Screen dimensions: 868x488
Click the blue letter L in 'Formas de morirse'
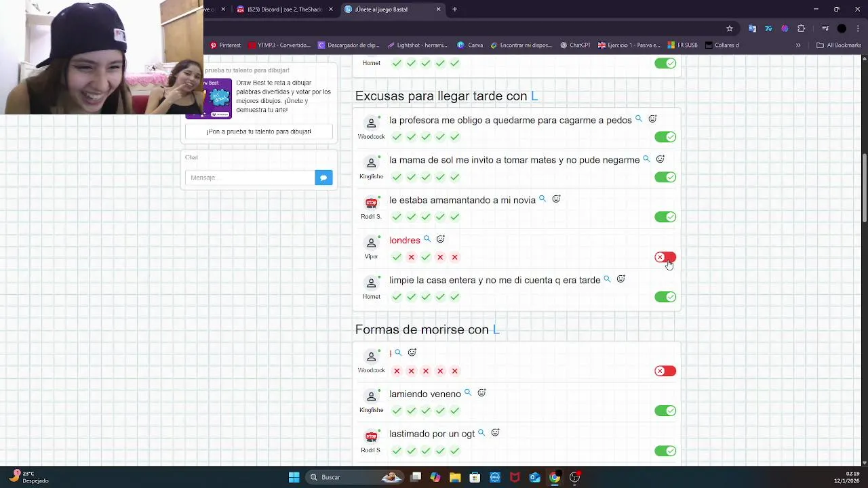(496, 330)
